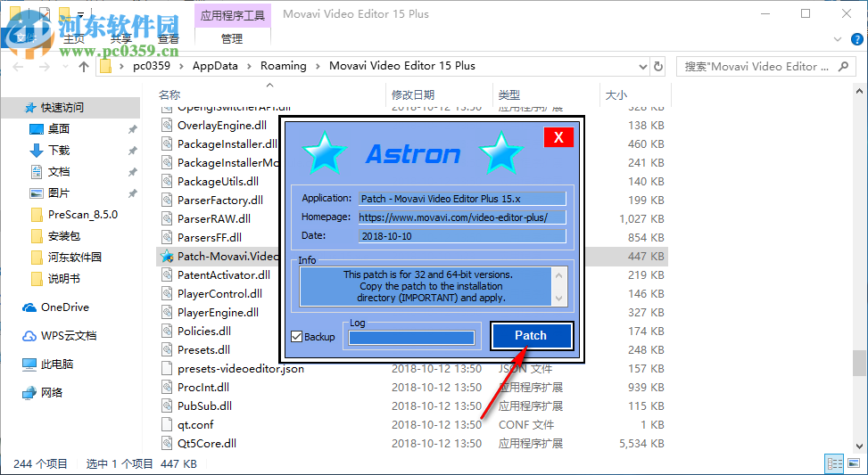Click the PackageUtils.dll file icon
Screen dimensions: 868x475
167,182
